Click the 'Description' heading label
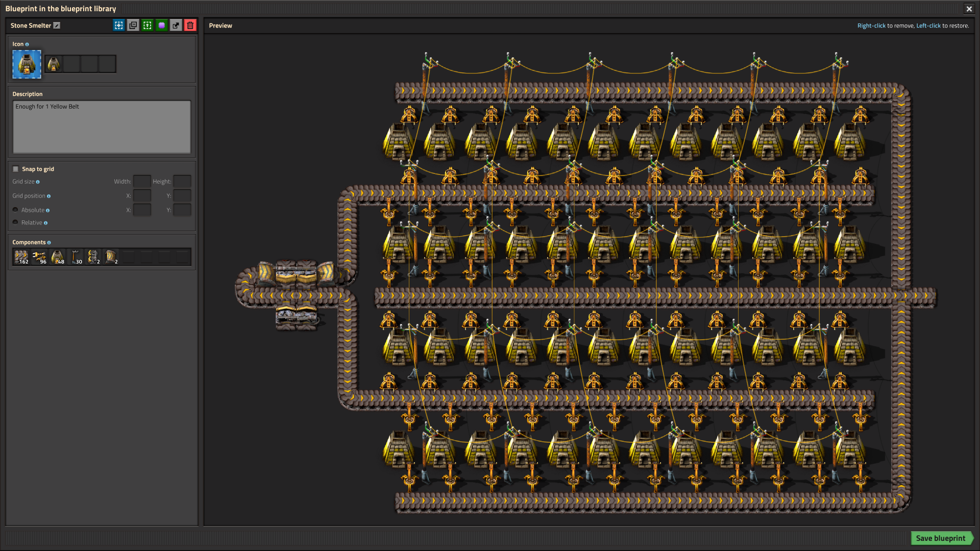This screenshot has height=551, width=980. [28, 94]
